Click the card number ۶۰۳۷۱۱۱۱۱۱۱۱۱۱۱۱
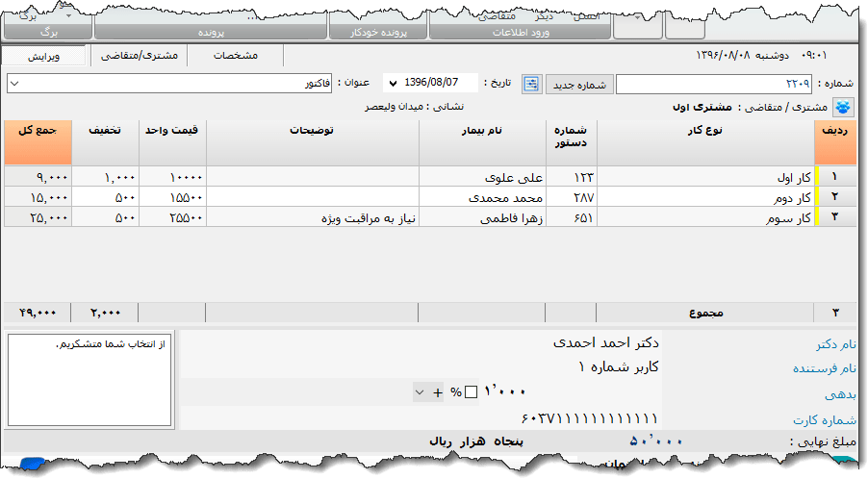This screenshot has width=868, height=479. click(x=590, y=417)
